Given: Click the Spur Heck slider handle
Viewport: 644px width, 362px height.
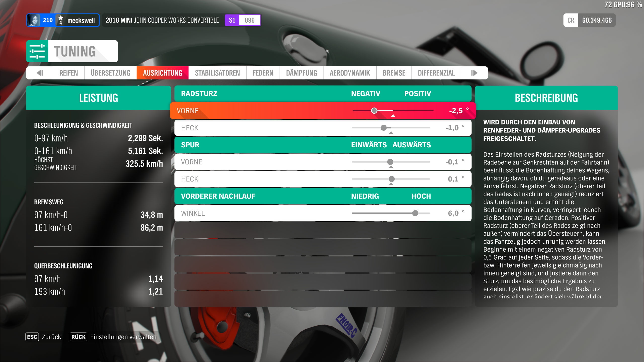Looking at the screenshot, I should (x=392, y=179).
